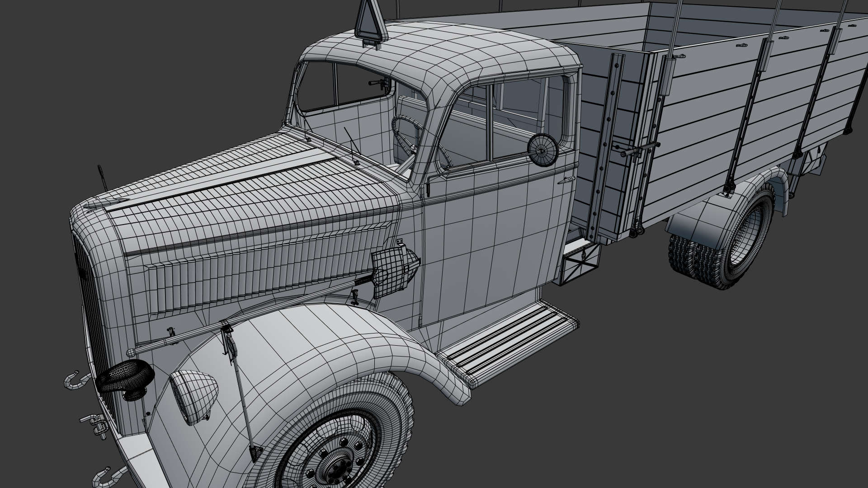868x488 pixels.
Task: Select the round side mirror on door
Action: 542,150
